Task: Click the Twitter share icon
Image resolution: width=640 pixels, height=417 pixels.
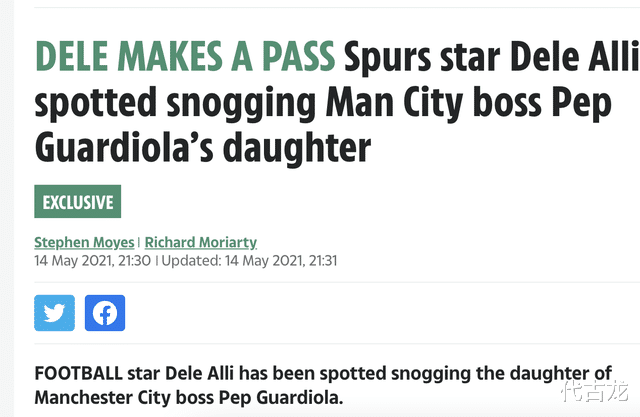Action: [54, 313]
